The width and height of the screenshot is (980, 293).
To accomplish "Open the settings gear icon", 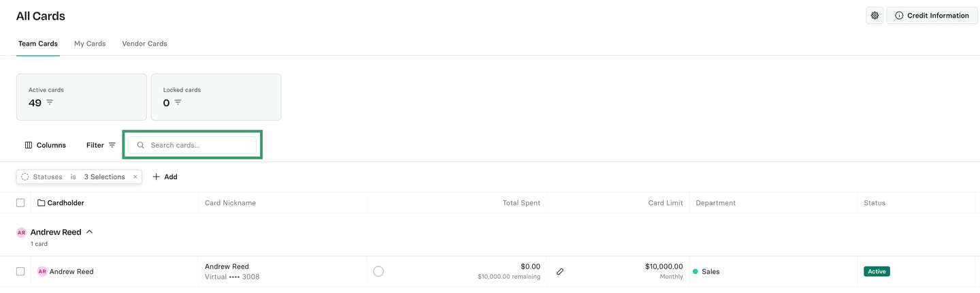I will coord(875,16).
